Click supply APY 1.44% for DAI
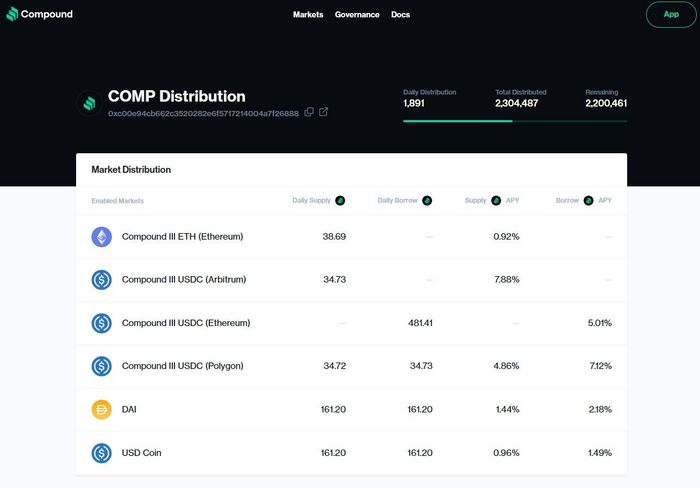This screenshot has width=700, height=488. tap(508, 409)
